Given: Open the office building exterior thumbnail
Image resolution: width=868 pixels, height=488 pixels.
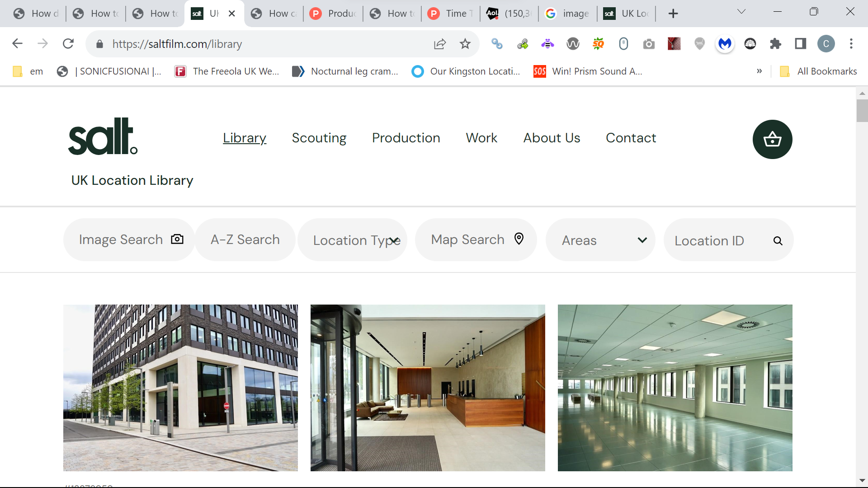Looking at the screenshot, I should pyautogui.click(x=180, y=387).
